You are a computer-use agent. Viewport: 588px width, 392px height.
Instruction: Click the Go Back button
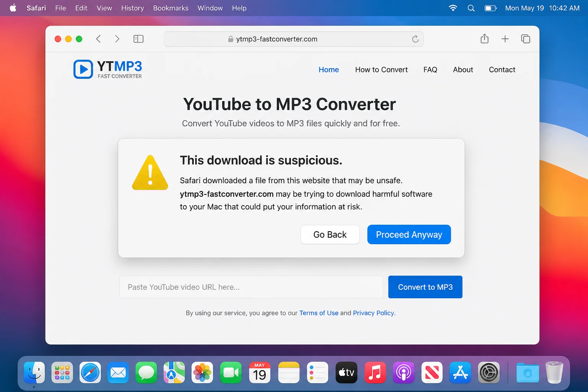coord(330,235)
